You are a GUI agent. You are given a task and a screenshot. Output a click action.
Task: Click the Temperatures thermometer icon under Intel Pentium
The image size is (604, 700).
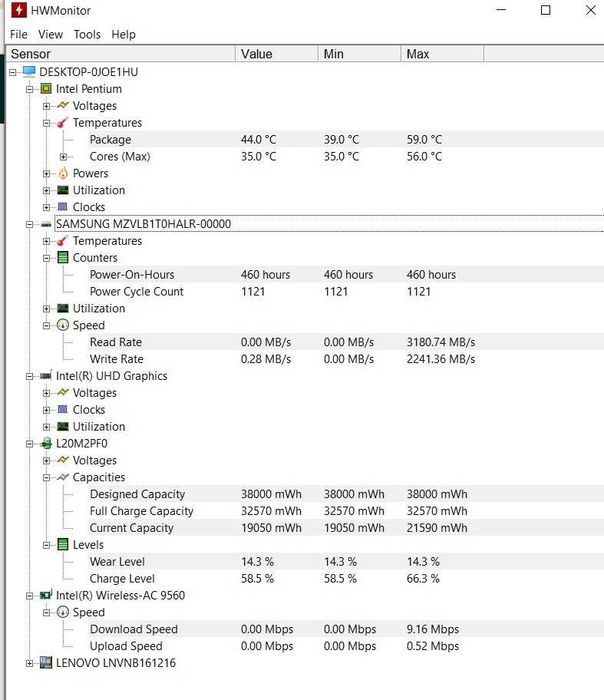click(63, 123)
